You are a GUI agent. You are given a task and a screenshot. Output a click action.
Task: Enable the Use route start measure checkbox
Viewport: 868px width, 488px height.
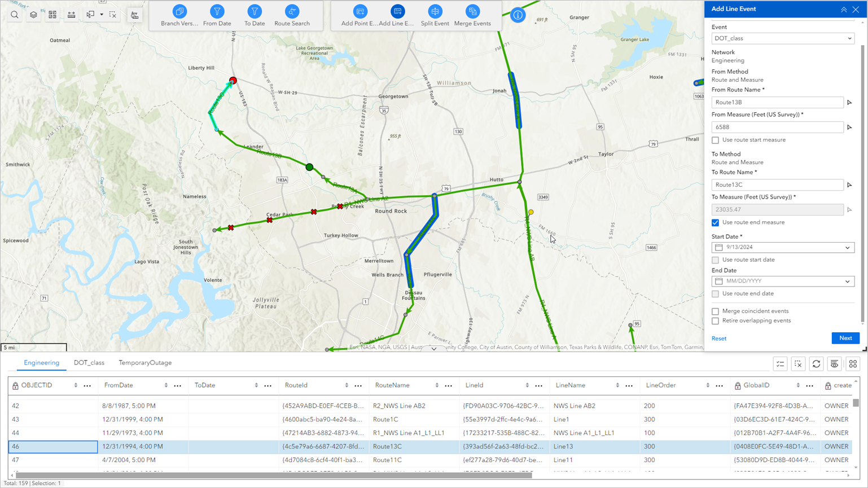(x=716, y=140)
